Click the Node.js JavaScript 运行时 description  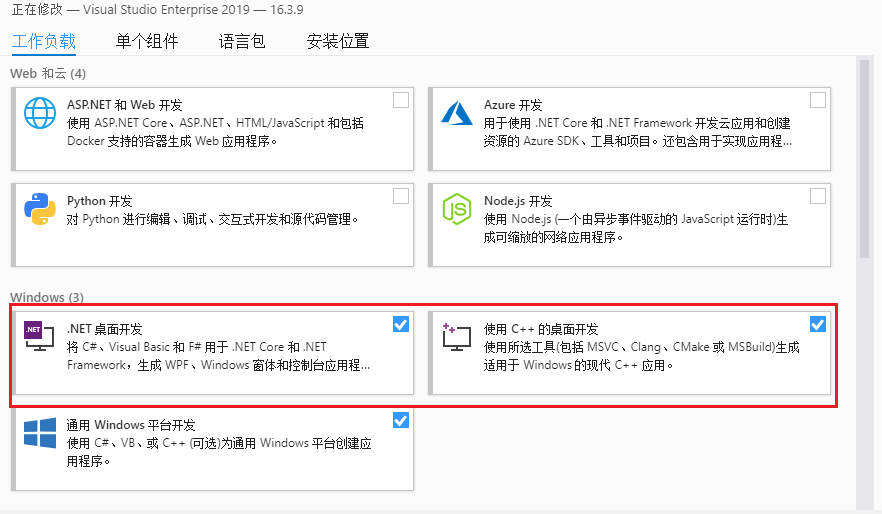[x=636, y=228]
